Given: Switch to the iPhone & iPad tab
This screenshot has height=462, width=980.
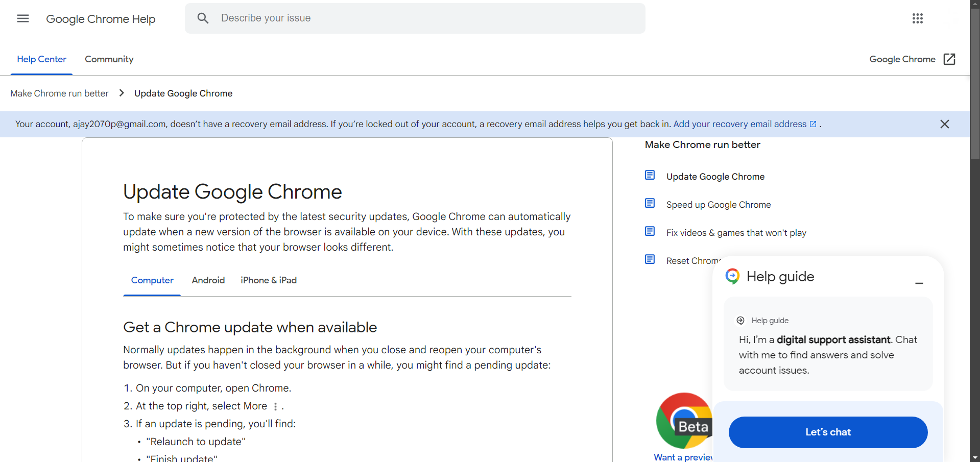Looking at the screenshot, I should [x=269, y=280].
